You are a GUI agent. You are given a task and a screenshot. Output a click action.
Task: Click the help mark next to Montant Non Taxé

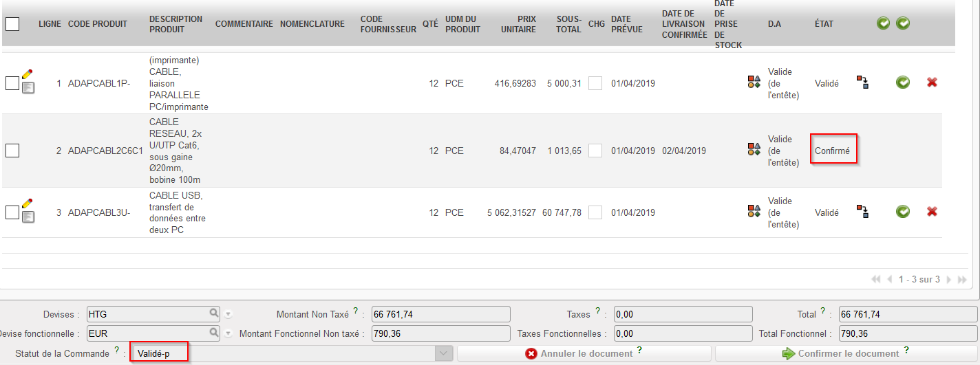point(356,311)
